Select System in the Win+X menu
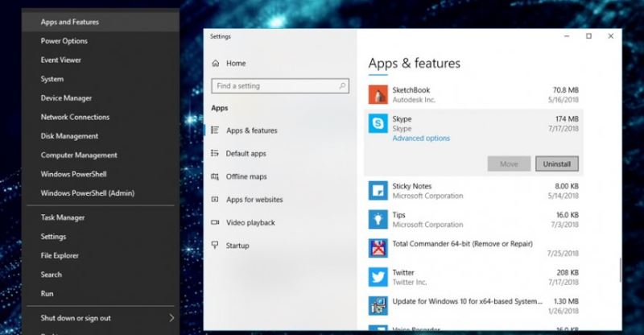Screen dimensions: 644x335 [101, 79]
